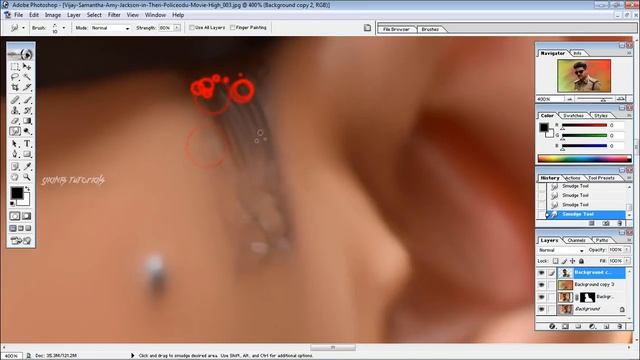Switch to the Channels tab

click(576, 240)
